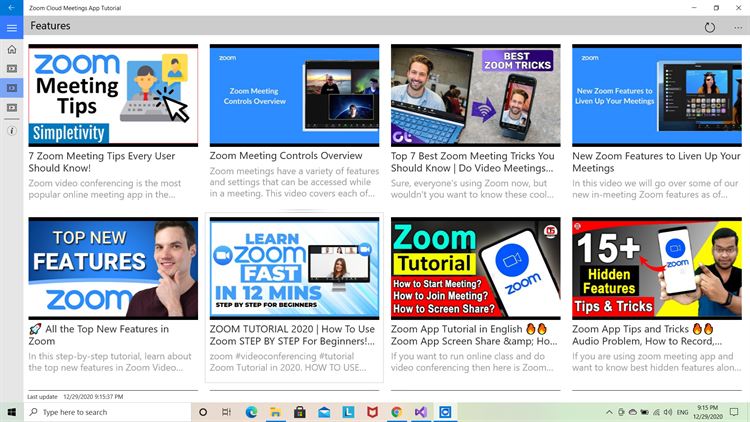Open the 'Zoom Meeting Controls Overview' blue thumbnail

[x=294, y=95]
